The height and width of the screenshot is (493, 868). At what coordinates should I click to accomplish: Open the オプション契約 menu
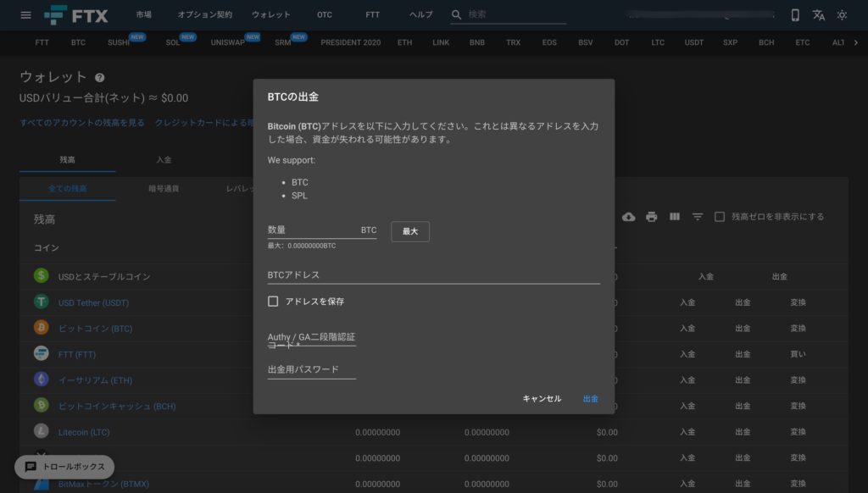pos(205,15)
